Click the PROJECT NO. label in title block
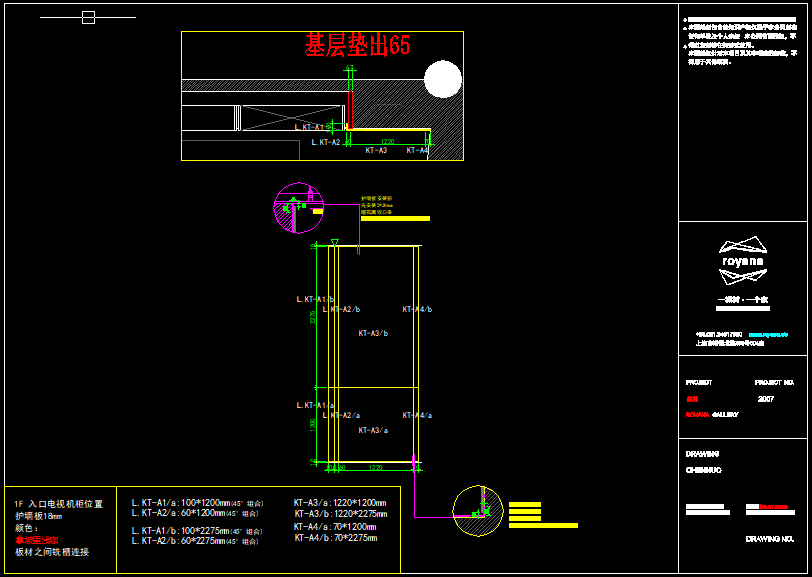The image size is (812, 577). pyautogui.click(x=774, y=382)
